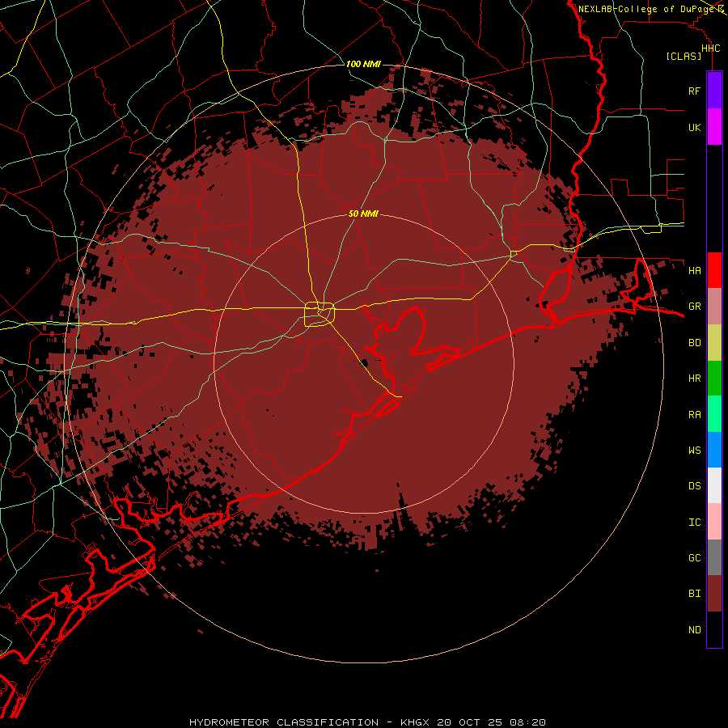Click the IC legend label

pos(694,523)
